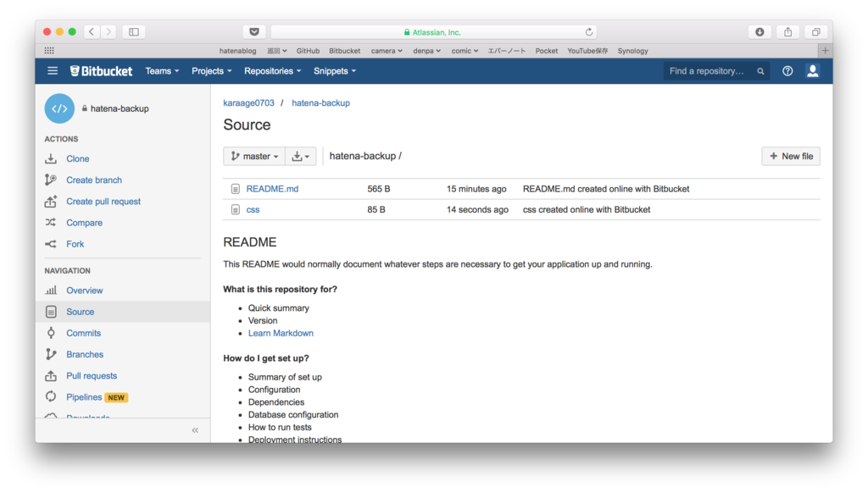This screenshot has height=493, width=868.
Task: Open a new tab with plus button
Action: click(825, 50)
